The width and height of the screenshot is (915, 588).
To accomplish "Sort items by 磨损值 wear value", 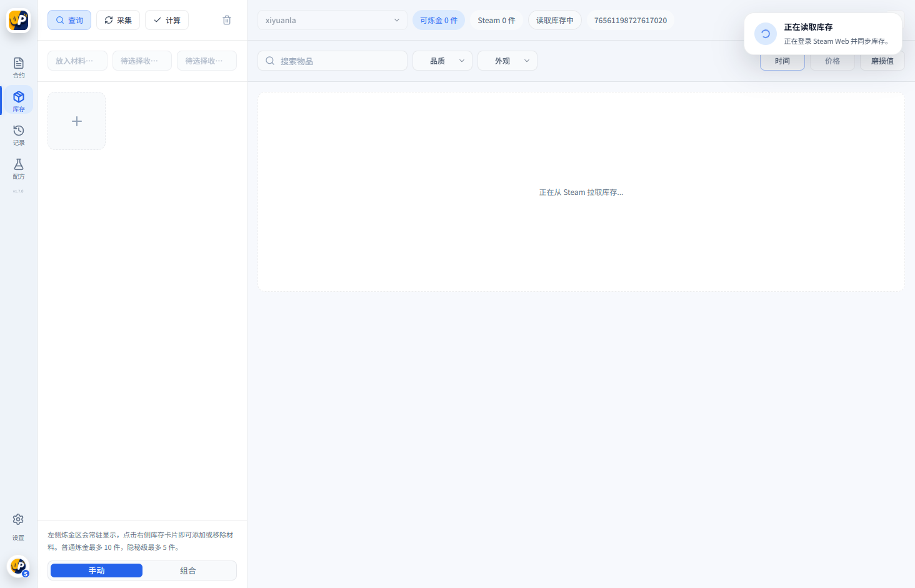I will click(882, 61).
